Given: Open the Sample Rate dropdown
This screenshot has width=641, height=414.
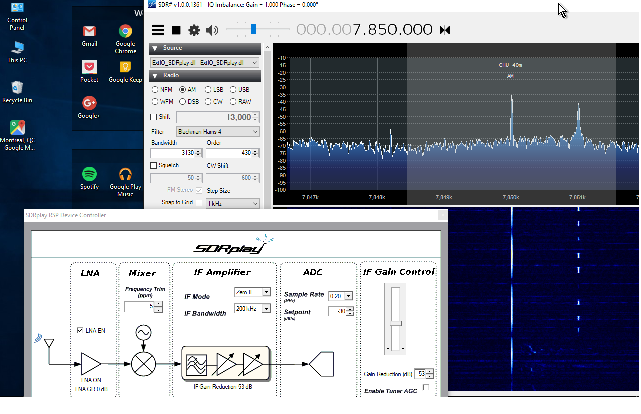Looking at the screenshot, I should point(341,295).
